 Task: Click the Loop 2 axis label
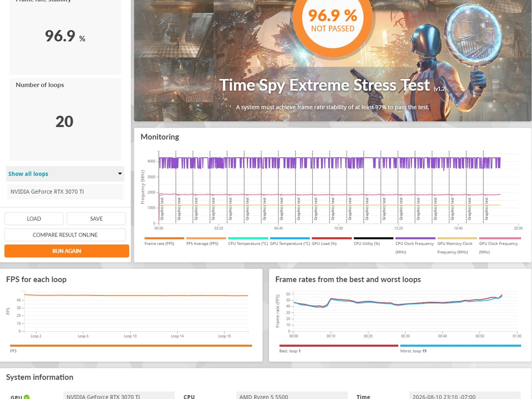(36, 336)
